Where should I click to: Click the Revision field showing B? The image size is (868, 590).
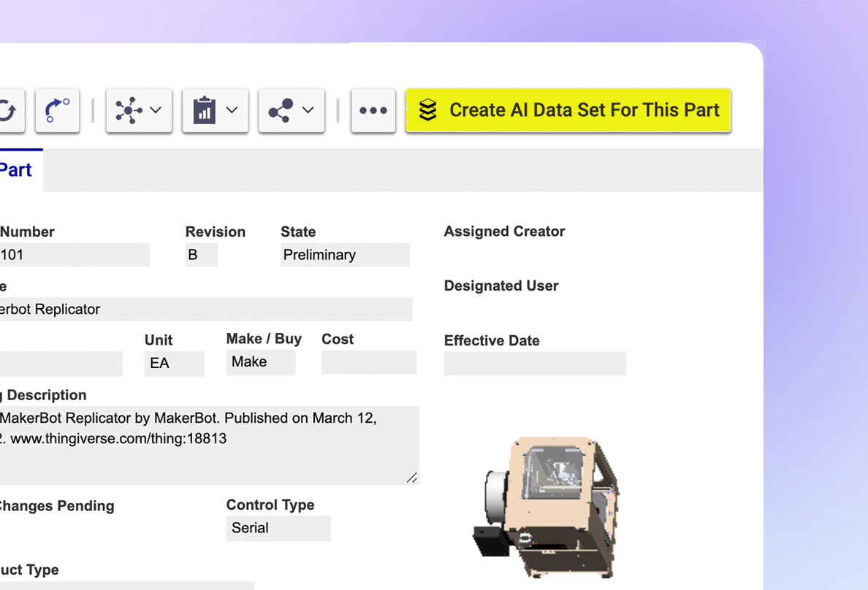point(201,255)
